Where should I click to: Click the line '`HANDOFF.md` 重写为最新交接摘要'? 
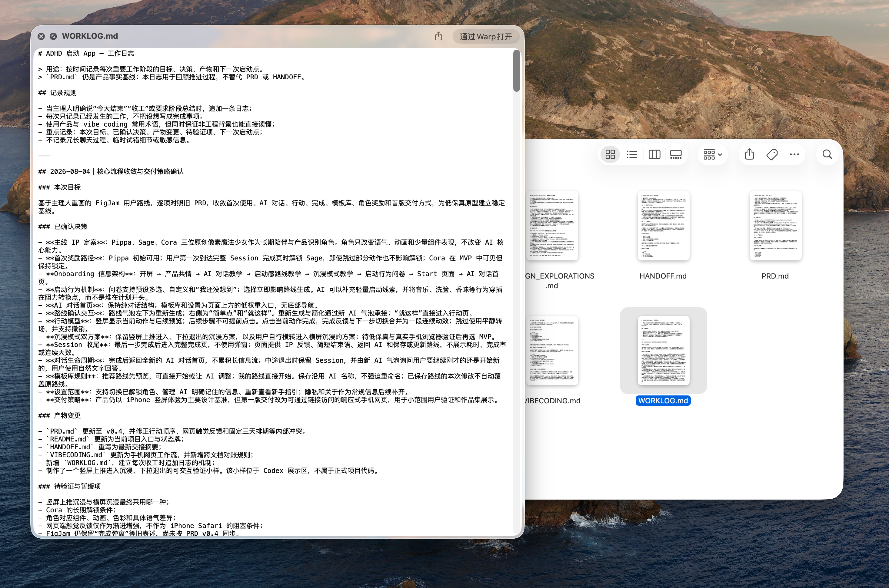click(100, 447)
